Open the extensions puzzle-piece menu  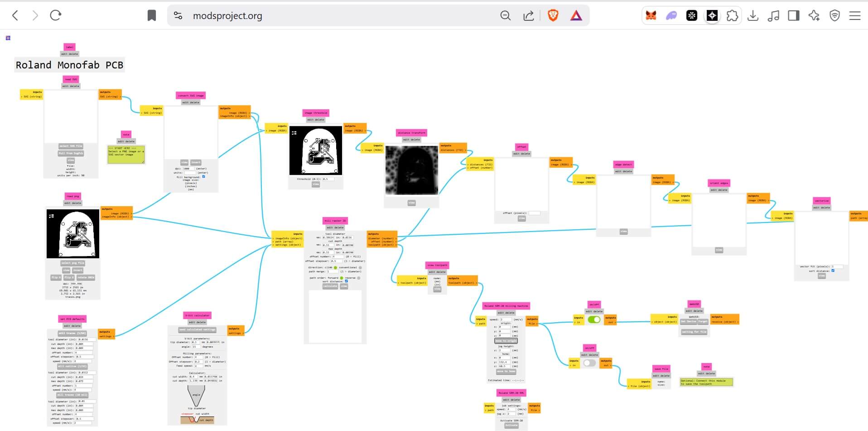pos(732,16)
